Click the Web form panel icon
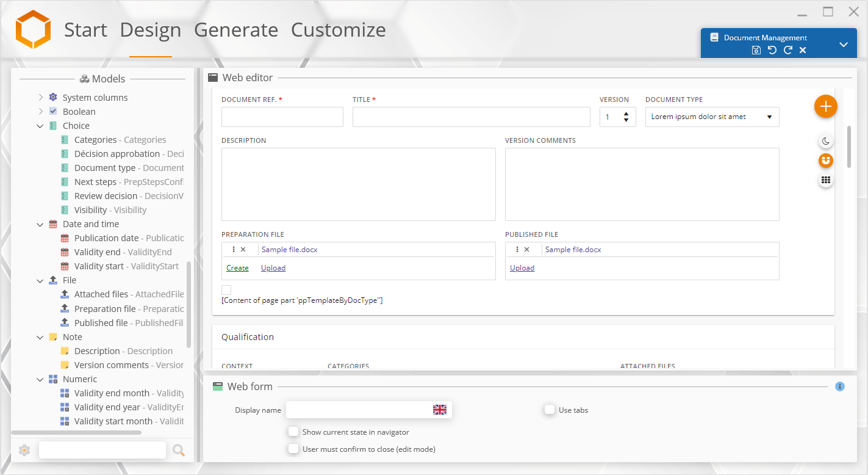This screenshot has height=475, width=868. click(x=218, y=386)
